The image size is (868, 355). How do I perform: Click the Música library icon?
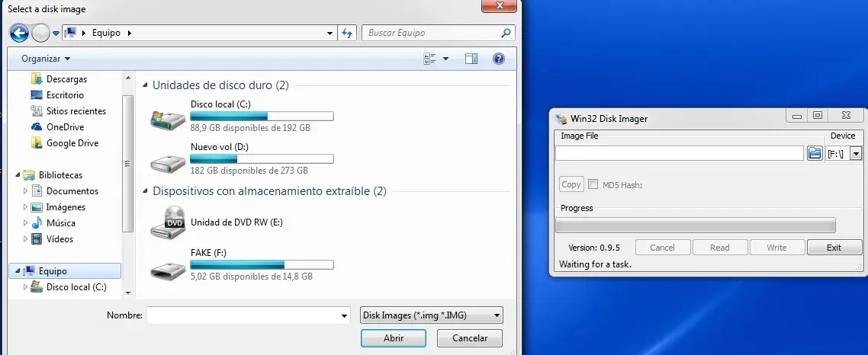pyautogui.click(x=37, y=223)
